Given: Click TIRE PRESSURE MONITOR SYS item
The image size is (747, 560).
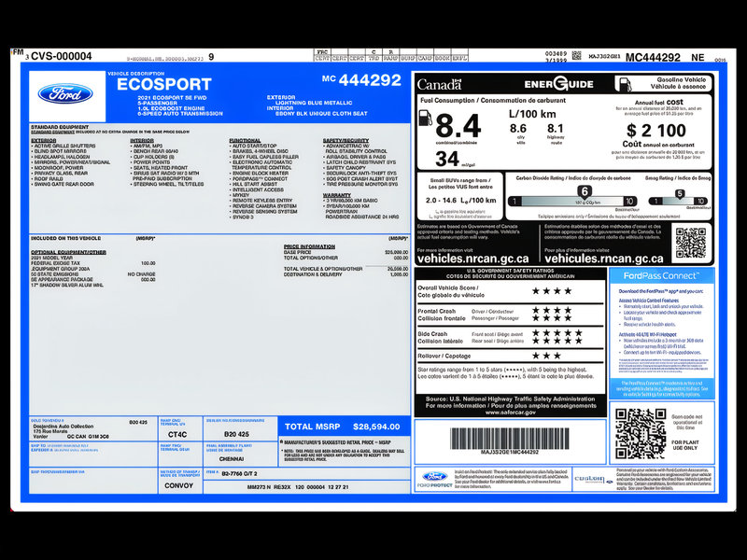Looking at the screenshot, I should click(360, 184).
